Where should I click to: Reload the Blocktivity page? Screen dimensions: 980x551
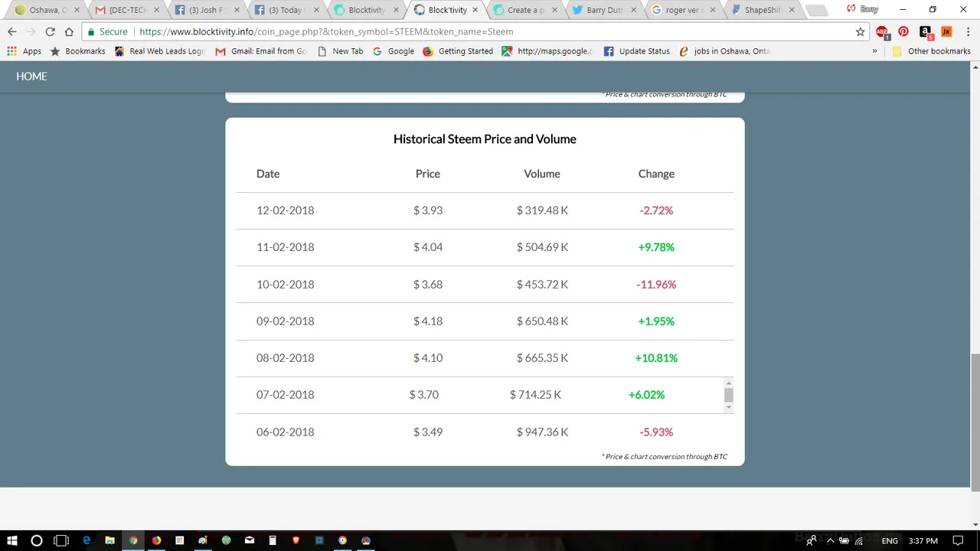[50, 31]
